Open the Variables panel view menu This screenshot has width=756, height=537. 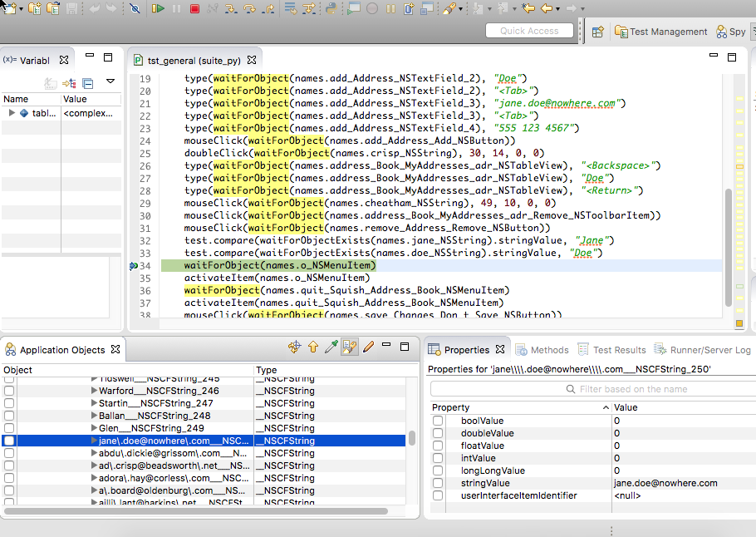[110, 82]
